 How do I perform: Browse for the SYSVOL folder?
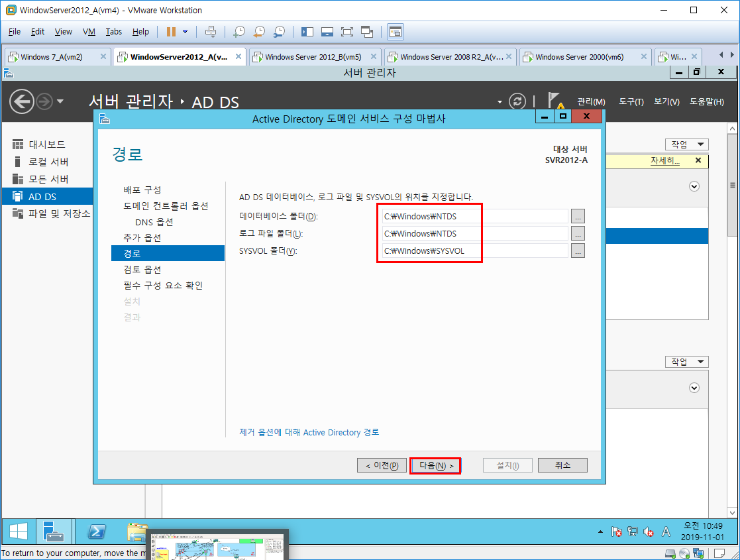coord(578,251)
